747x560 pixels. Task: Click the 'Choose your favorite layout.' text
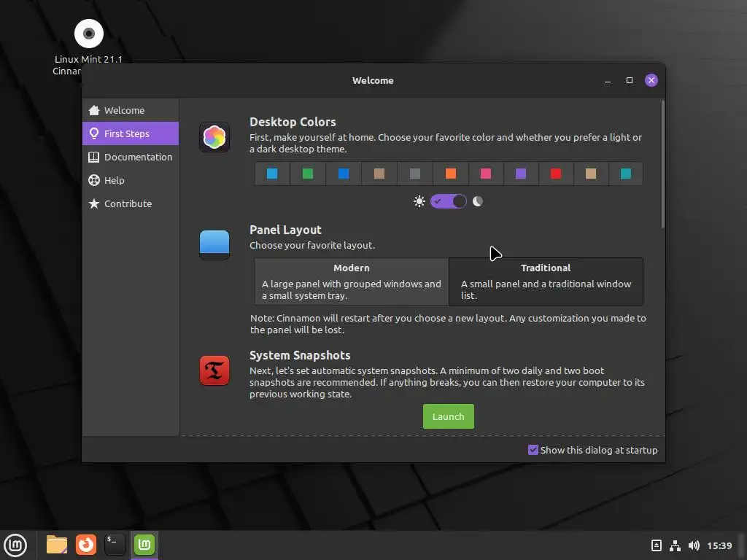point(312,245)
